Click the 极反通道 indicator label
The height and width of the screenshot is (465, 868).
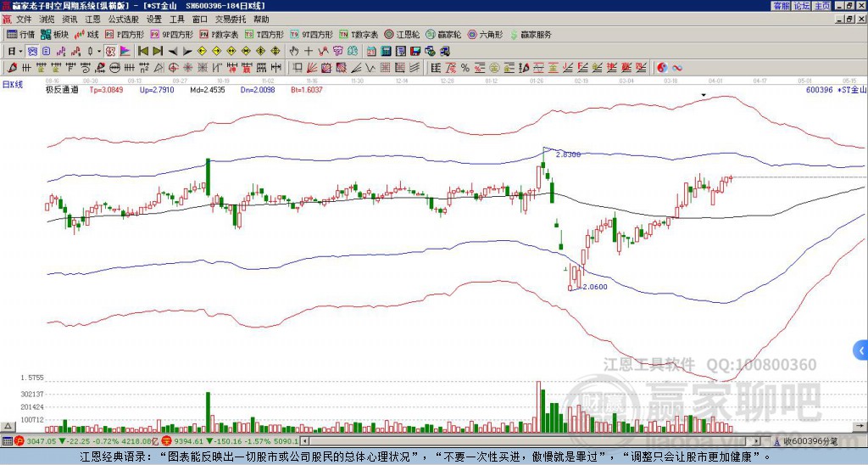point(62,90)
